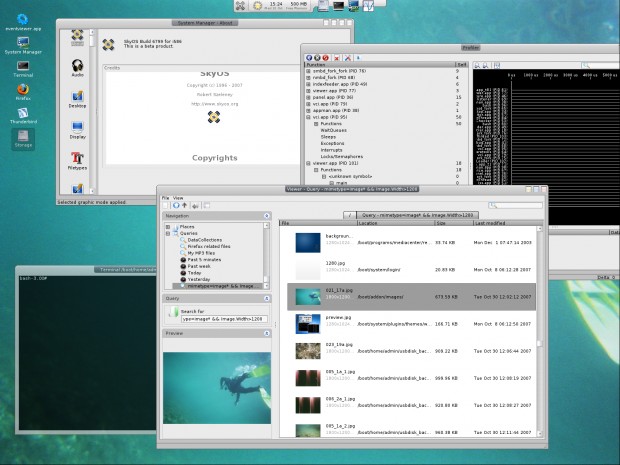The width and height of the screenshot is (620, 465).
Task: Click the back arrow in Viewer toolbar
Action: pyautogui.click(x=195, y=206)
